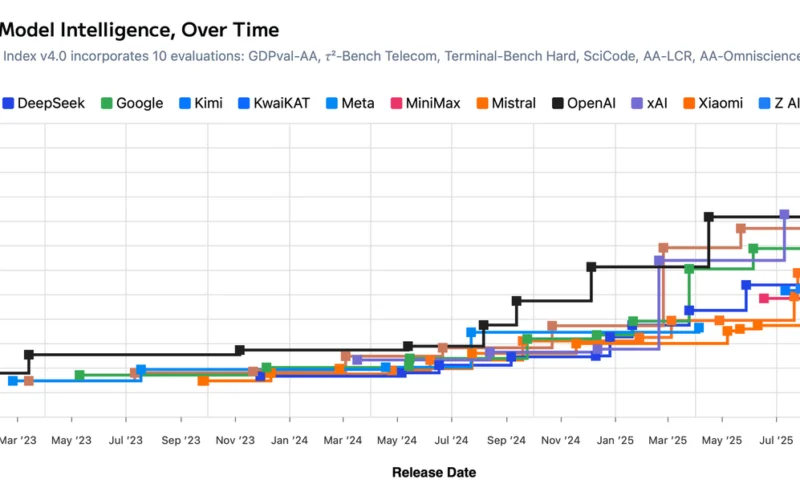Image resolution: width=800 pixels, height=500 pixels.
Task: Click the highest black OpenAI data marker
Action: 708,216
